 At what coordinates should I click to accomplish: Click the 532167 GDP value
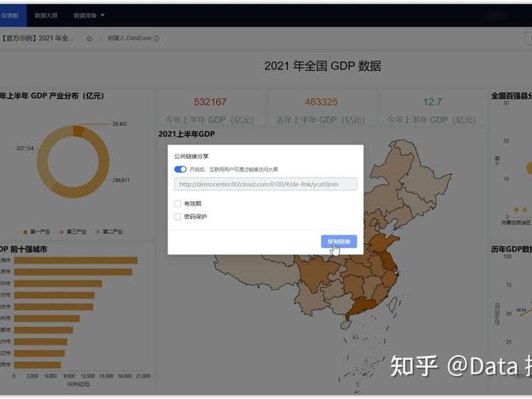coord(210,102)
